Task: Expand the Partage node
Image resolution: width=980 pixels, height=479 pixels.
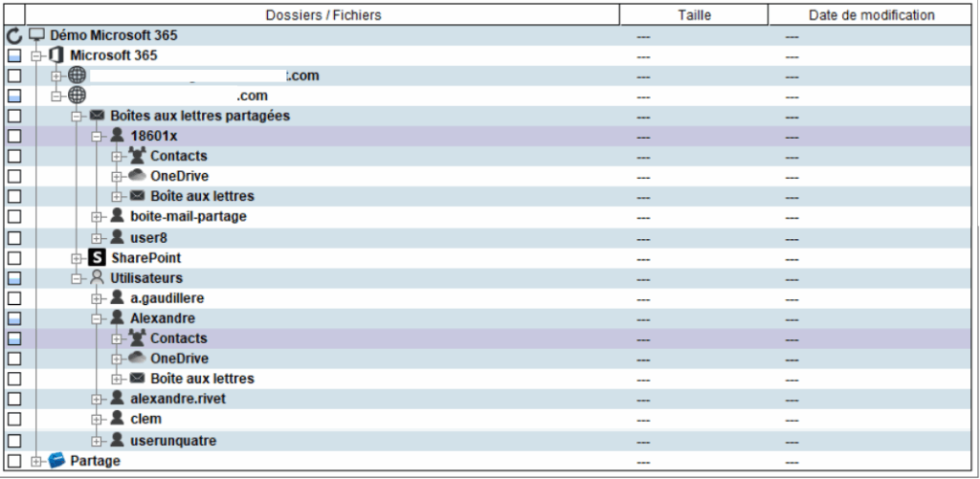Action: (x=36, y=461)
